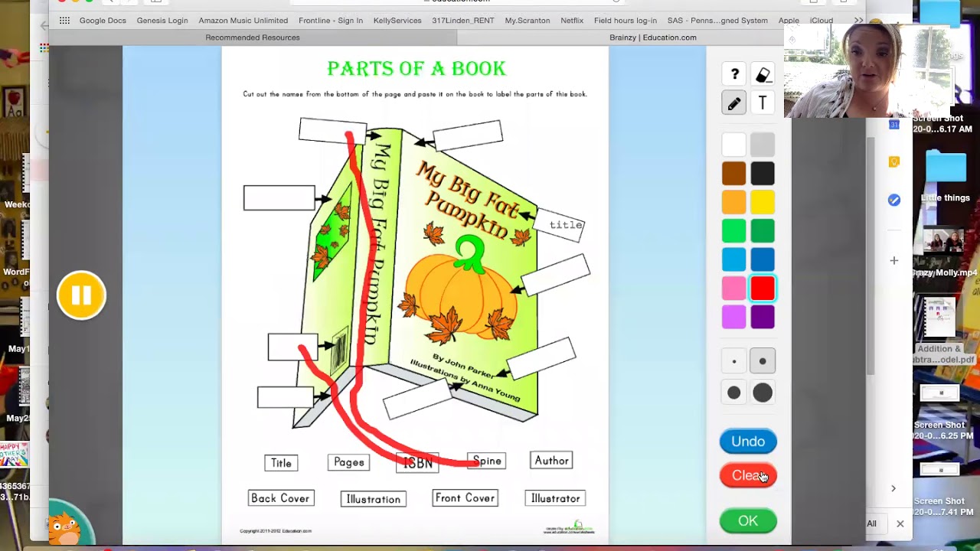Select the Spine word label
The image size is (980, 551).
click(487, 461)
